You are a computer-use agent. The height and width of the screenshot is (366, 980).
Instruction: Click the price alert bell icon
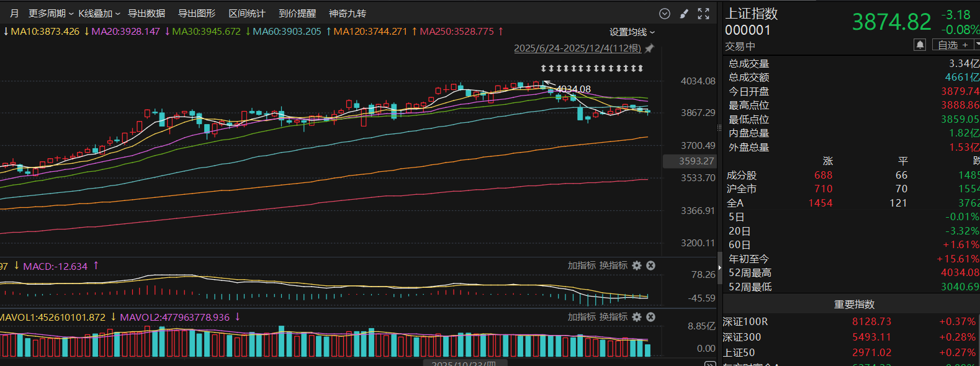pyautogui.click(x=920, y=45)
